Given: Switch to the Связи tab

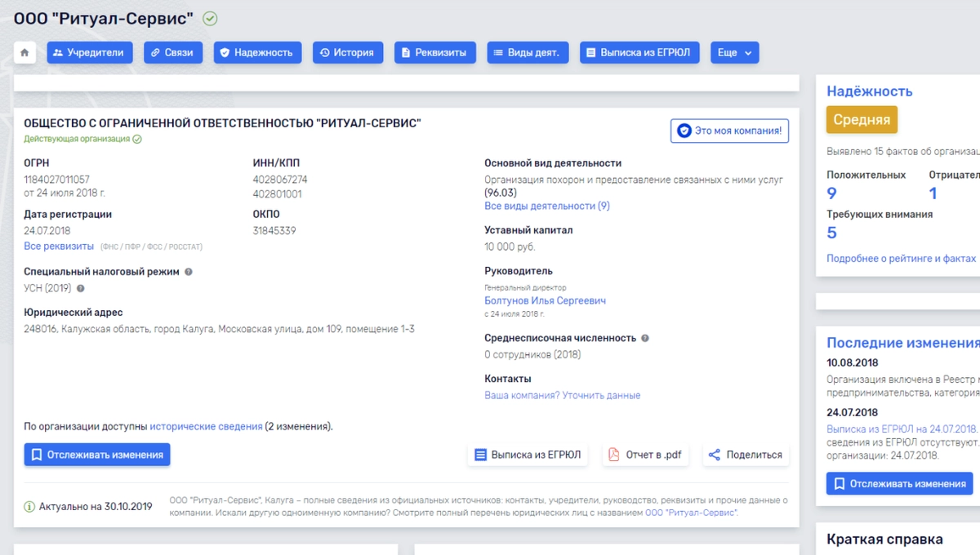Looking at the screenshot, I should coord(173,52).
